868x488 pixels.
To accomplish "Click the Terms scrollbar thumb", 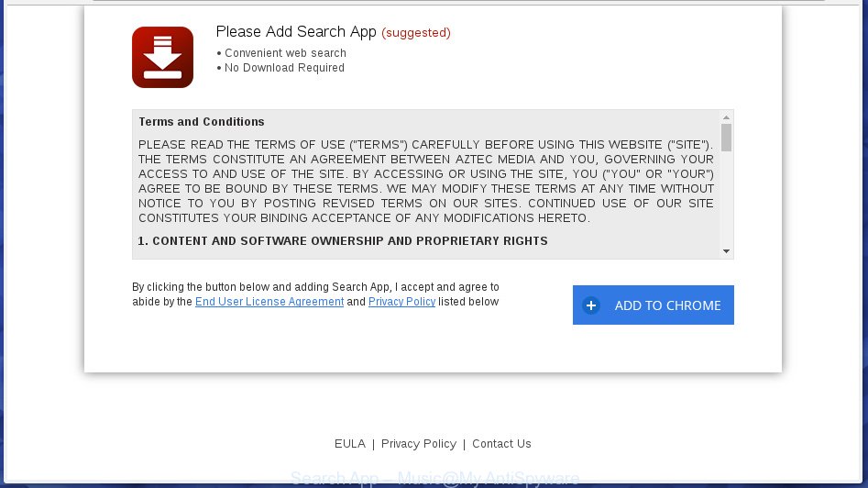I will [x=726, y=138].
